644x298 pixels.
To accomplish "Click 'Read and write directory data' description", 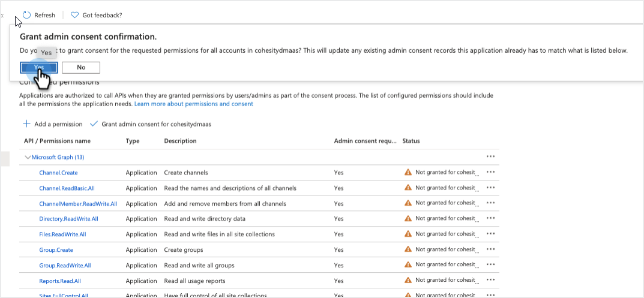I will tap(205, 219).
